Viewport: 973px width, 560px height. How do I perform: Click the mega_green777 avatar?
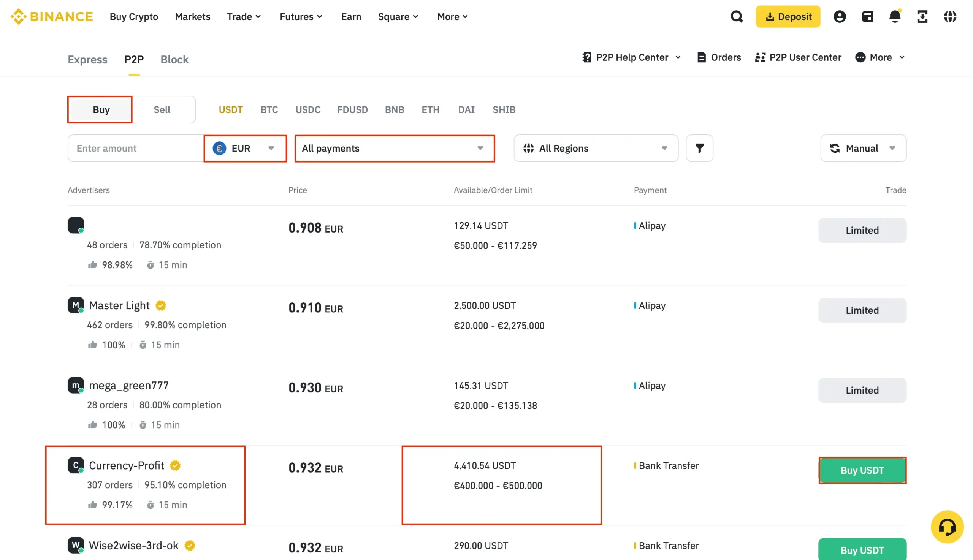(x=76, y=385)
